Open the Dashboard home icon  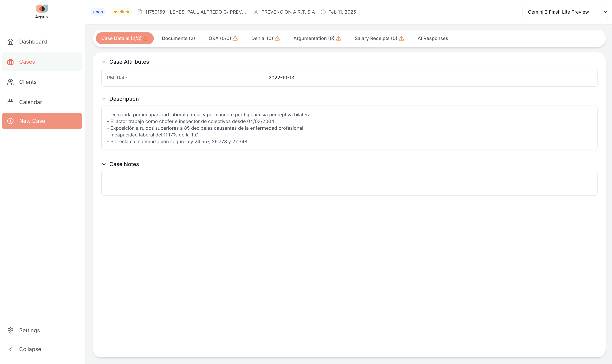coord(10,42)
